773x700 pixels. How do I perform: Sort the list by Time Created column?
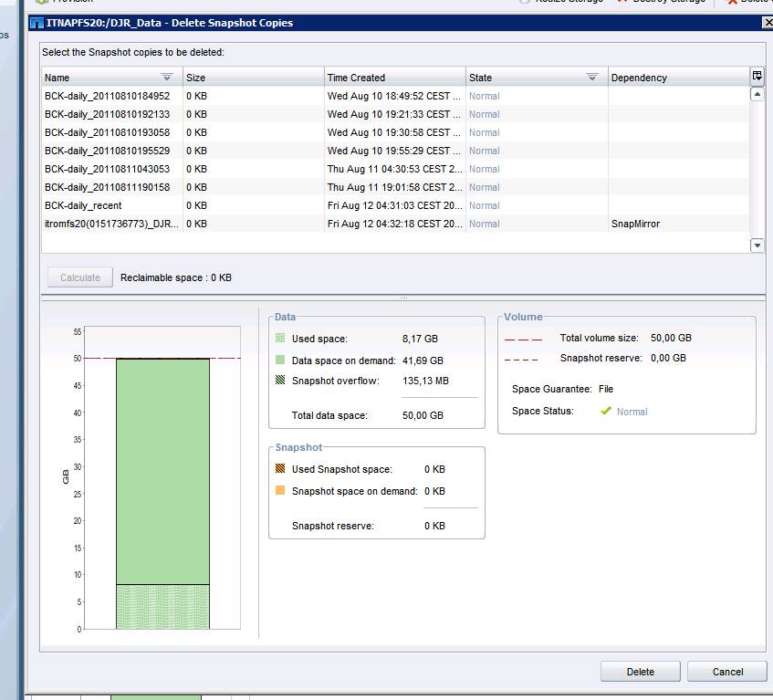[394, 78]
